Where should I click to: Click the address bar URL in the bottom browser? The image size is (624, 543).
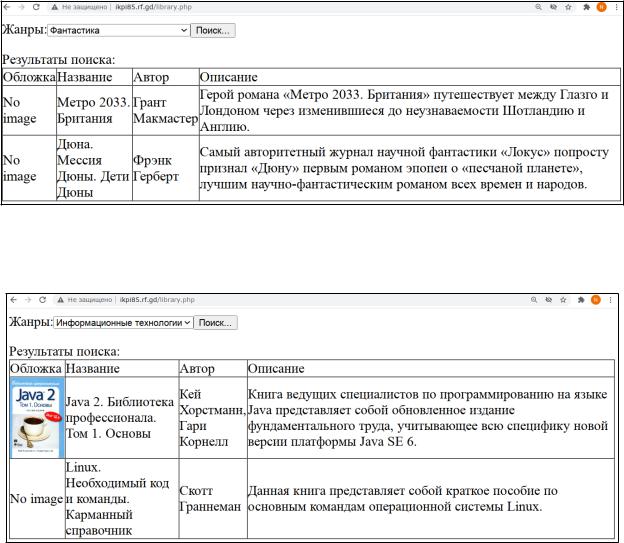point(156,299)
